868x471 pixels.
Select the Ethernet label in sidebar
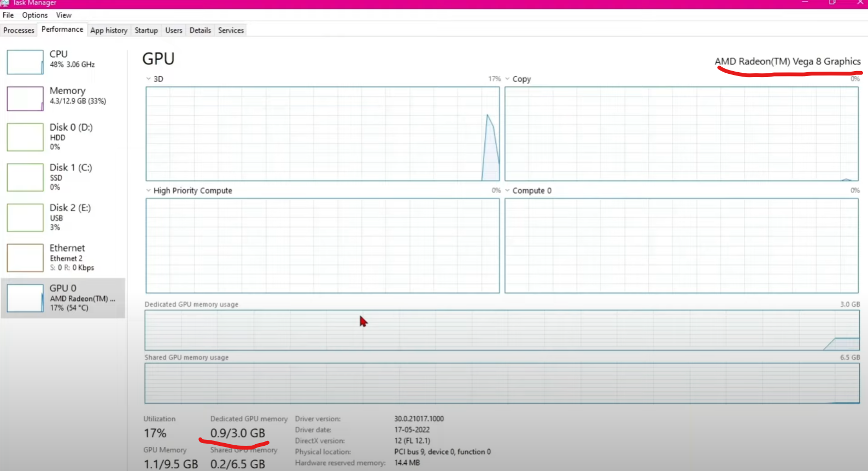point(67,248)
